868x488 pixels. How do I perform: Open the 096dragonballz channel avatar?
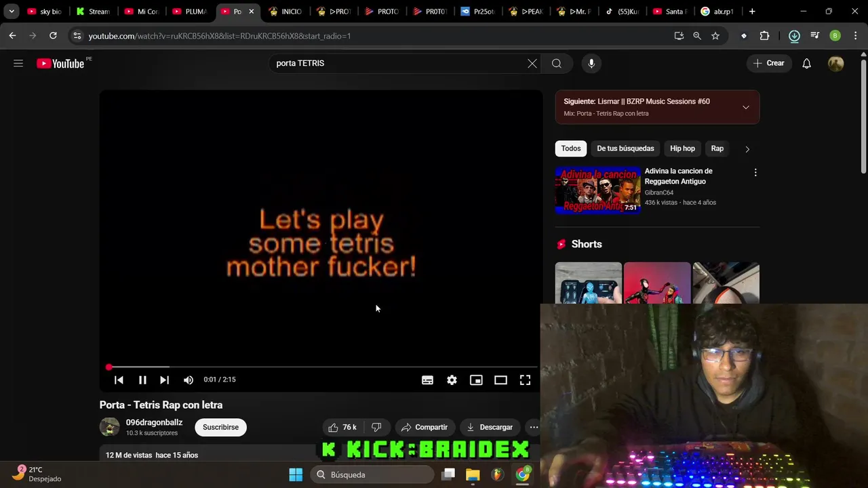110,427
